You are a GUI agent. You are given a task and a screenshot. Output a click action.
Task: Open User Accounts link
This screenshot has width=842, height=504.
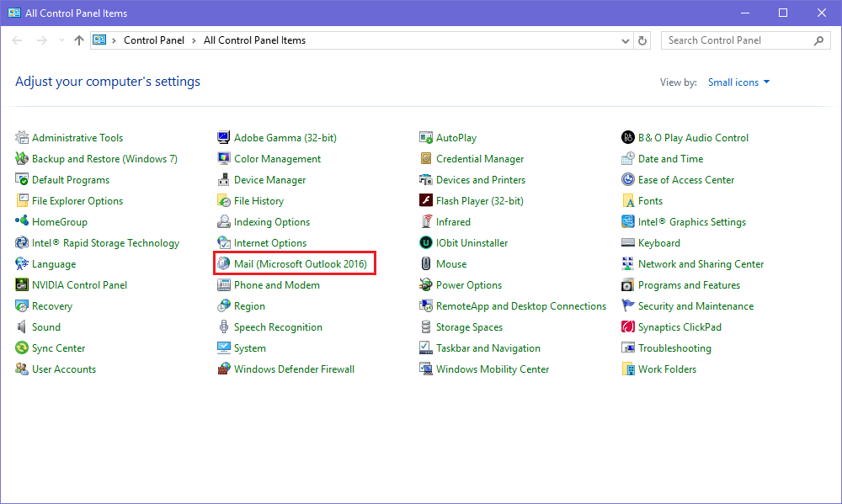click(64, 369)
